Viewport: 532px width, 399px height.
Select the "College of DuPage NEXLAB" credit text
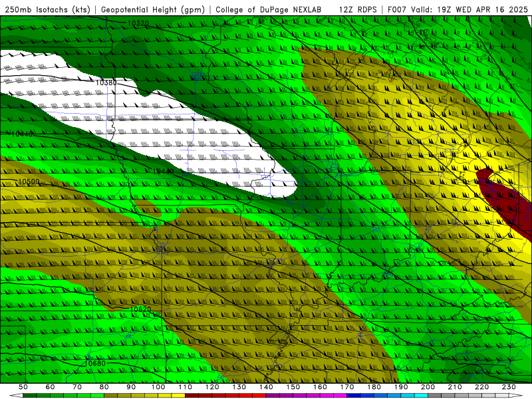coord(269,9)
